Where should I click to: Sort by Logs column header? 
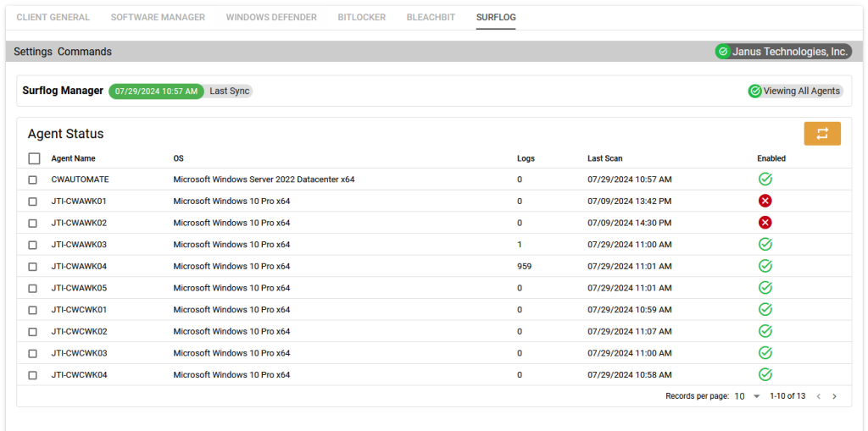[526, 158]
